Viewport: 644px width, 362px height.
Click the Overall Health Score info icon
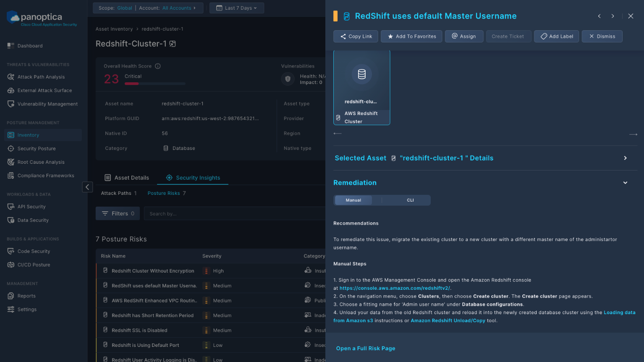(x=158, y=66)
